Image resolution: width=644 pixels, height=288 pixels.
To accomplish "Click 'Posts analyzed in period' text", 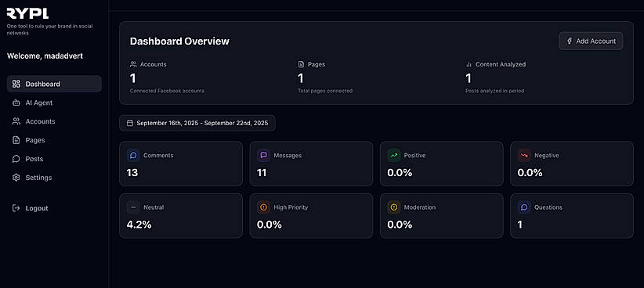I will [x=494, y=91].
